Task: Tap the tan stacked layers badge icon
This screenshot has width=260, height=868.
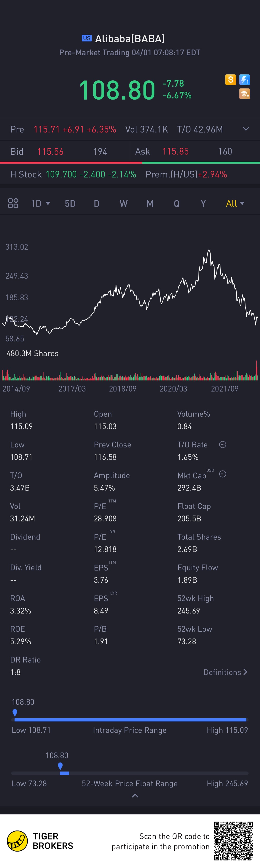Action: 245,94
